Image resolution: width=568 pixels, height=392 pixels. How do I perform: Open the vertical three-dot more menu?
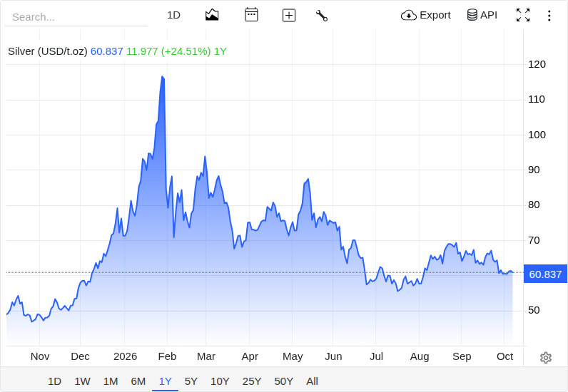pos(549,16)
